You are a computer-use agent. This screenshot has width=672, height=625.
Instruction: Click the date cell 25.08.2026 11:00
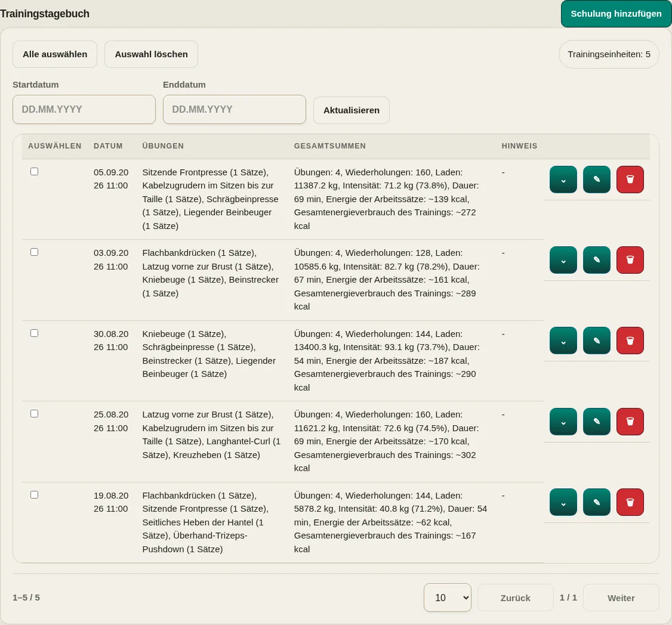pos(111,421)
